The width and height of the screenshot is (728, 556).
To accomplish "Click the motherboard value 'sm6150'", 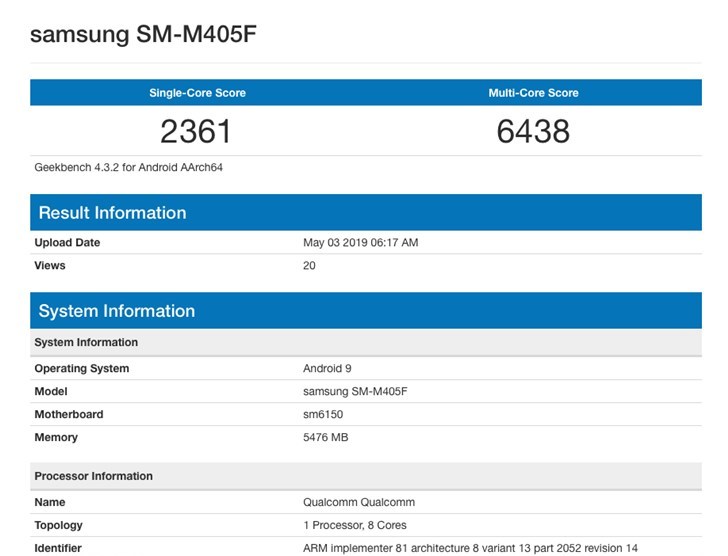I will point(323,414).
